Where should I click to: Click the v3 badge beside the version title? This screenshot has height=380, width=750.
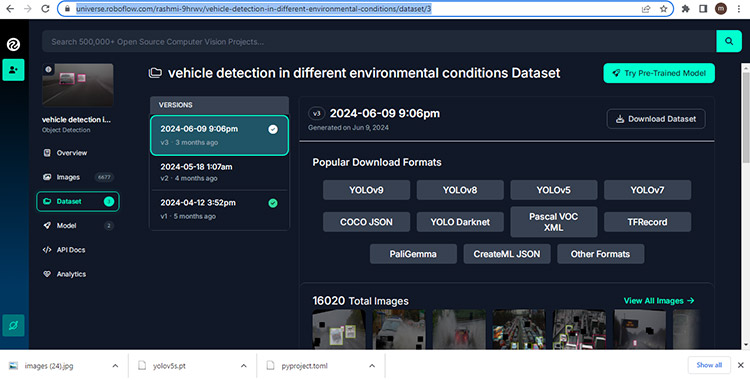(316, 113)
